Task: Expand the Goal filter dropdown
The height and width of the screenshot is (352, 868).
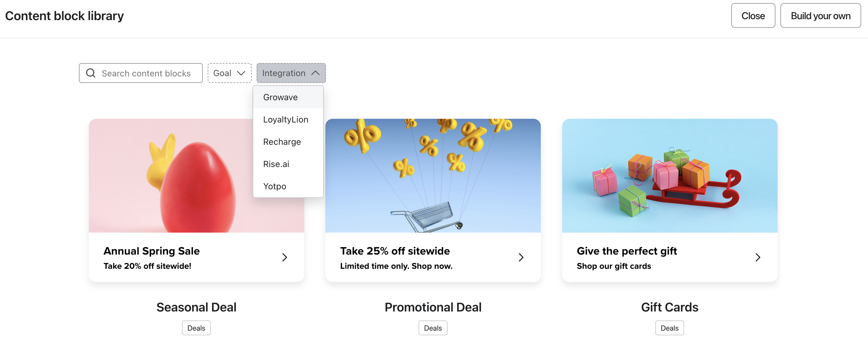Action: (x=229, y=73)
